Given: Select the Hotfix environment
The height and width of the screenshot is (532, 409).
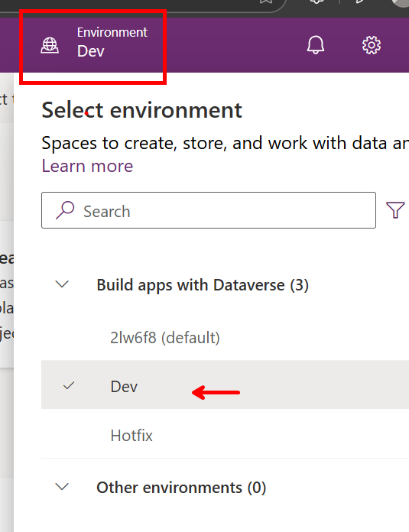Looking at the screenshot, I should coord(131,435).
